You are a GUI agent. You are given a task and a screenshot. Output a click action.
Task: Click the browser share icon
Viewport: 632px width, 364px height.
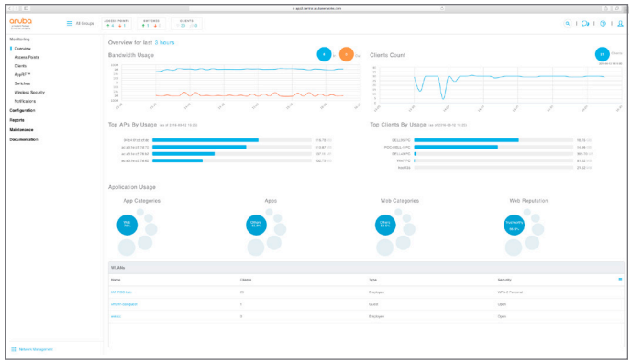click(x=605, y=8)
